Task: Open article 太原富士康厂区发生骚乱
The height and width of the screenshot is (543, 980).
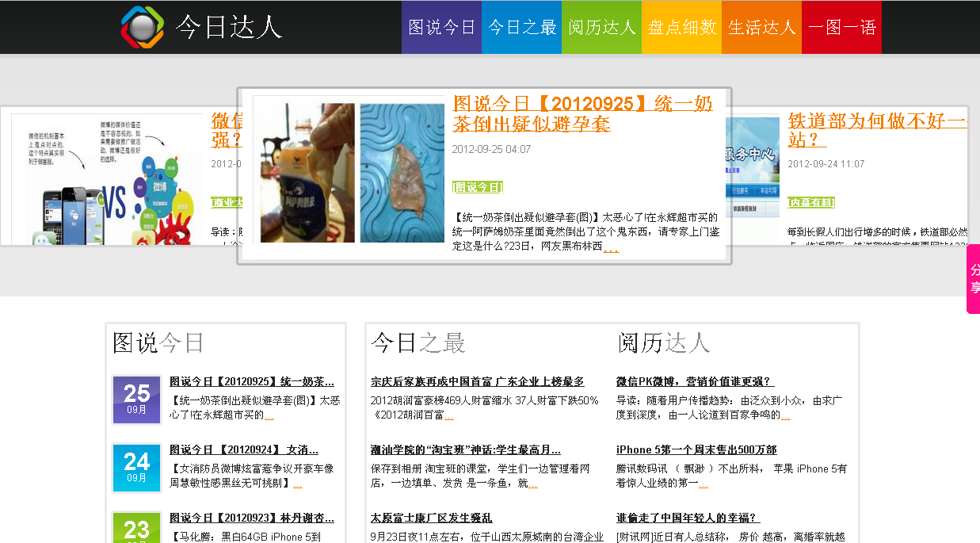Action: 432,518
